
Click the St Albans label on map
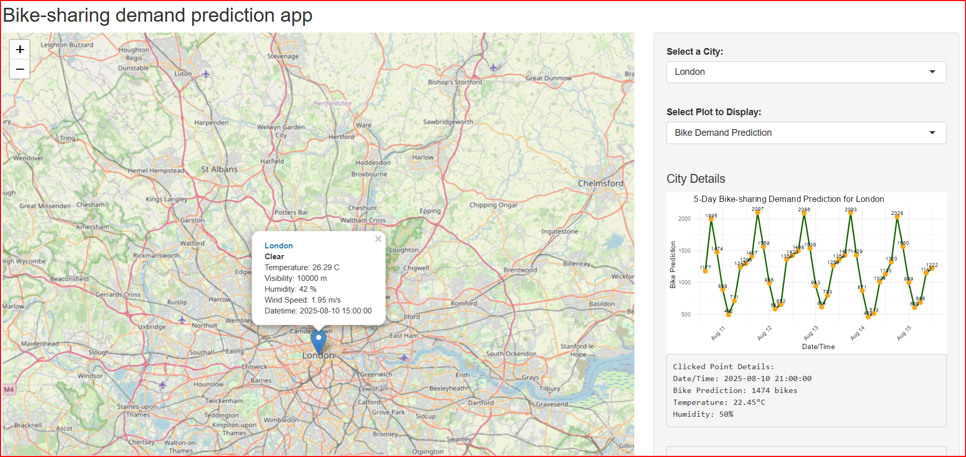pos(221,169)
